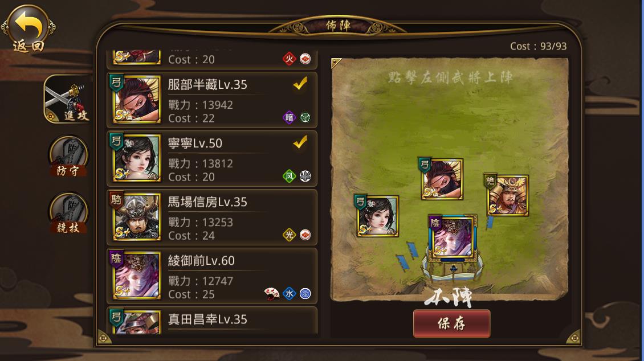Click 服部半藏 unit on the battlefield map
This screenshot has height=361, width=644.
442,179
